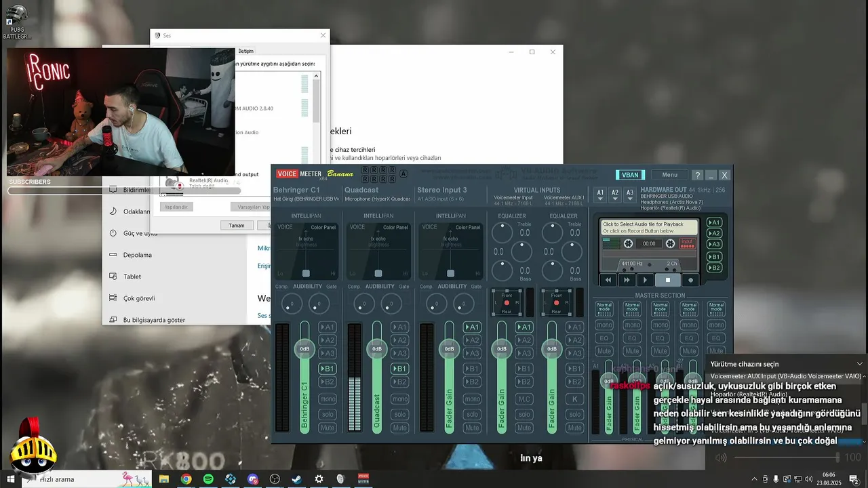Open the Voicemeeter Menu
868x488 pixels.
click(x=669, y=175)
